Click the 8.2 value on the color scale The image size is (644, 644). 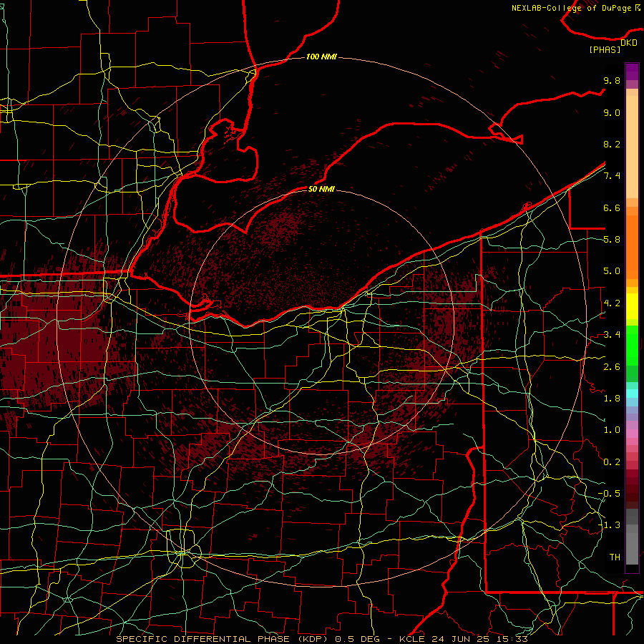(x=612, y=145)
